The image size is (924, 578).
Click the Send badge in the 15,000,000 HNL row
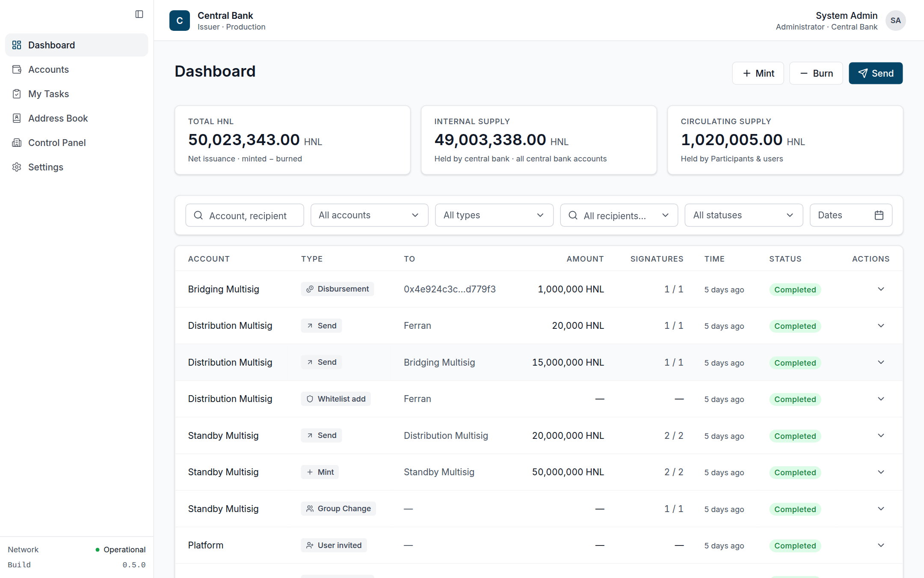coord(322,362)
